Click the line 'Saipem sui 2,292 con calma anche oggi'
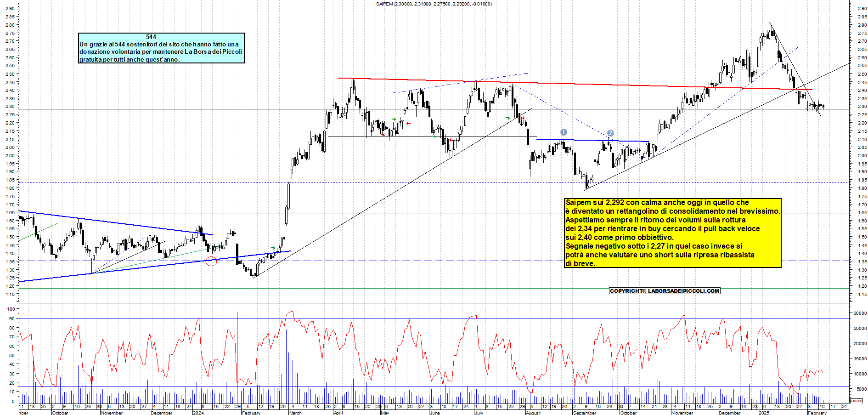This screenshot has width=868, height=415. tap(657, 203)
